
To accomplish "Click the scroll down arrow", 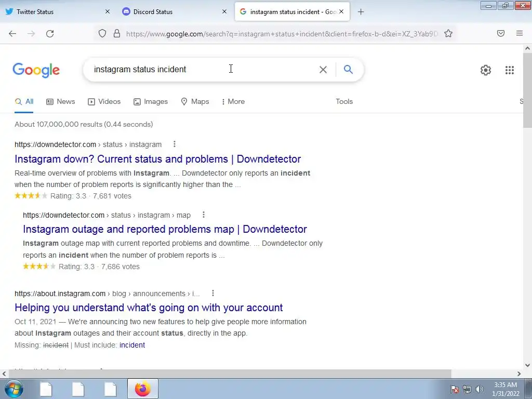I will click(x=527, y=365).
